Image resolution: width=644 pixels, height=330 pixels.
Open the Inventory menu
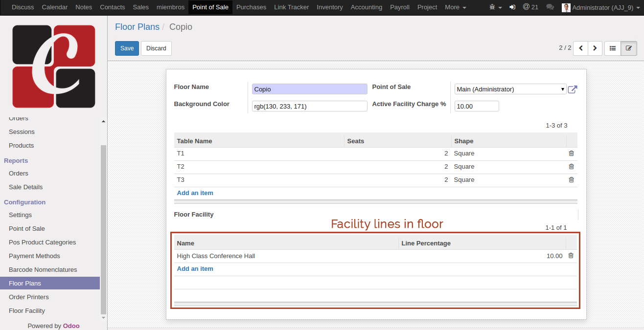pos(330,7)
